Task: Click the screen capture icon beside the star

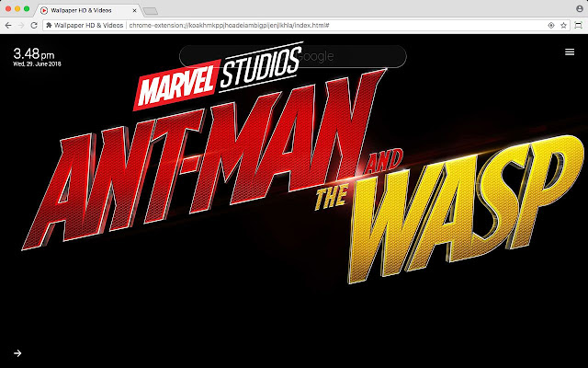Action: [x=579, y=26]
